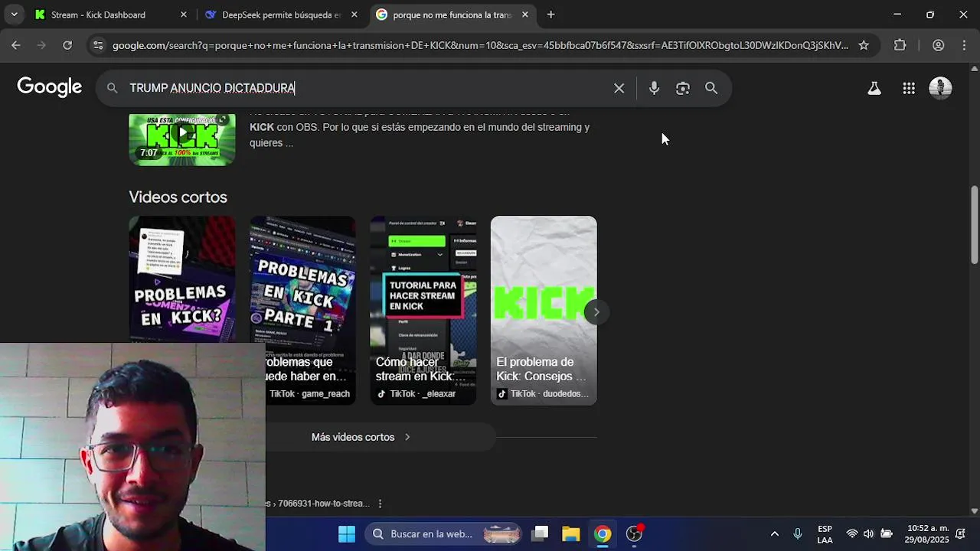Click tray microphone icon
Screen dimensions: 980x551
click(797, 533)
